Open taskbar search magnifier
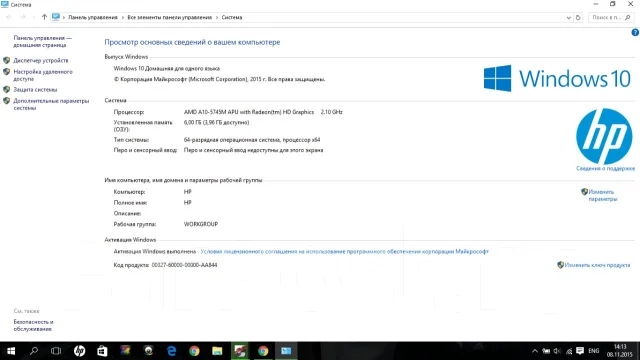 34,351
